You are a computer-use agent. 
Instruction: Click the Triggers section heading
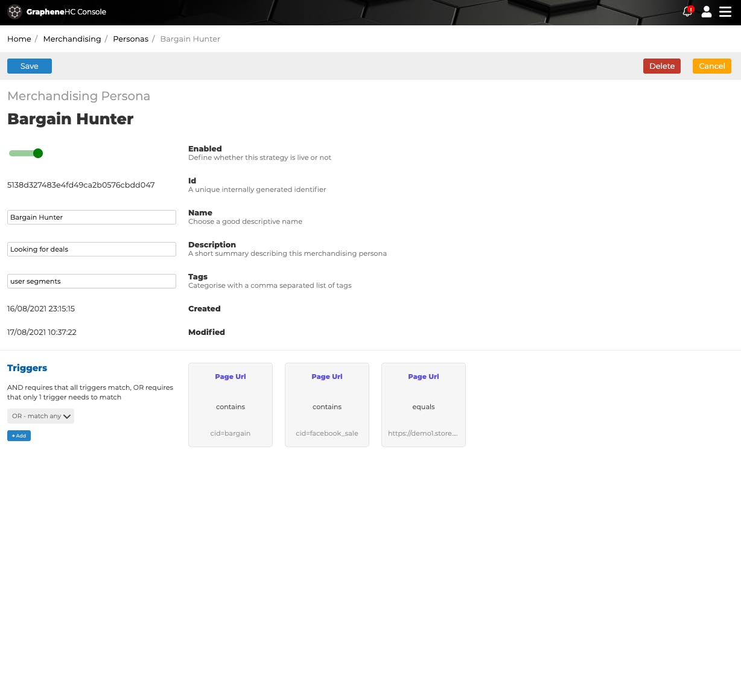(x=27, y=367)
